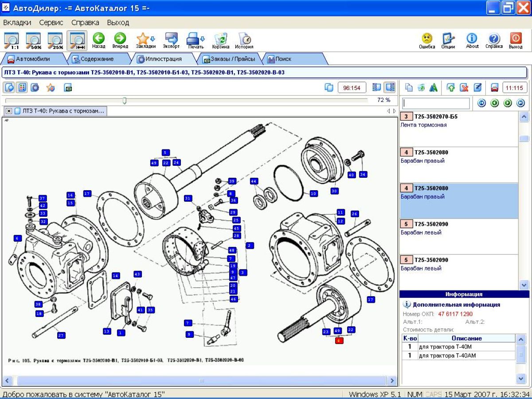
Task: Open the Сервис menu
Action: pos(51,22)
